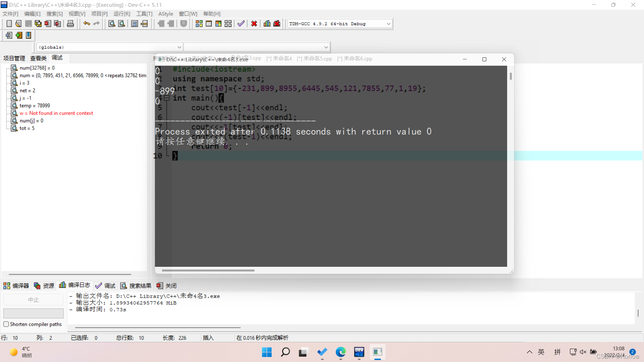Screen dimensions: 644x362
Task: Click the console window horizontal scrollbar
Action: [208, 270]
